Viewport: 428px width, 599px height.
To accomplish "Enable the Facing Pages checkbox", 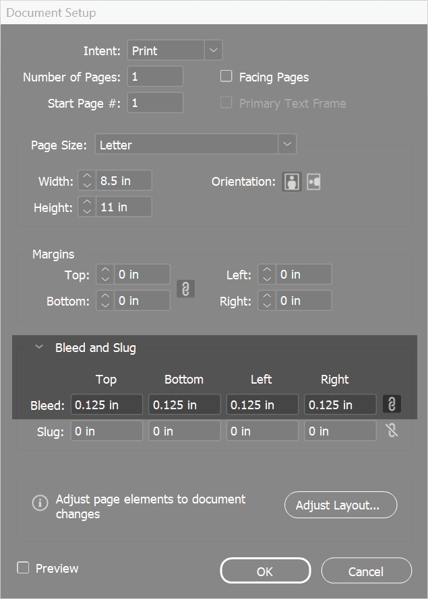I will (x=226, y=76).
